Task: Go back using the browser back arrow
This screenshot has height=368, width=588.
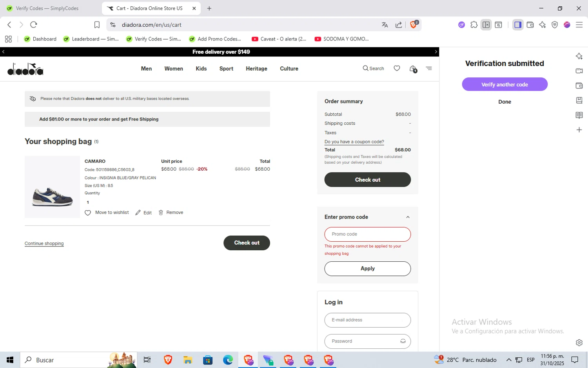Action: coord(9,25)
